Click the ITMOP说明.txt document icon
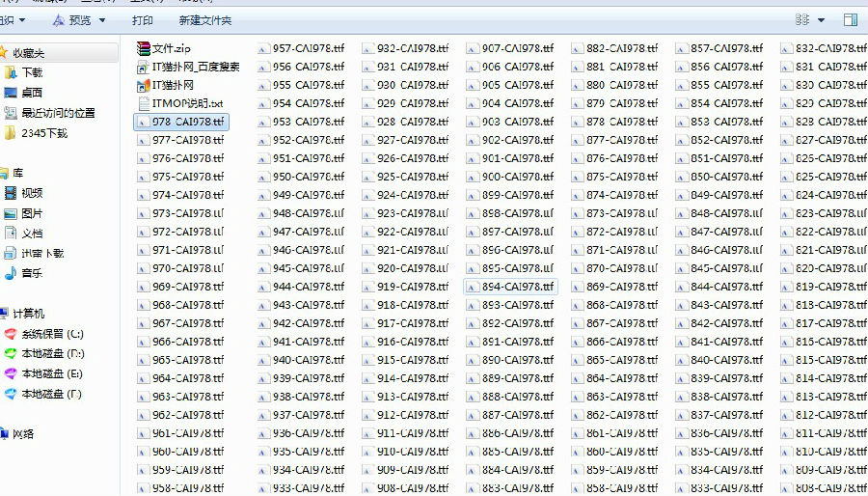This screenshot has width=868, height=496. [144, 103]
